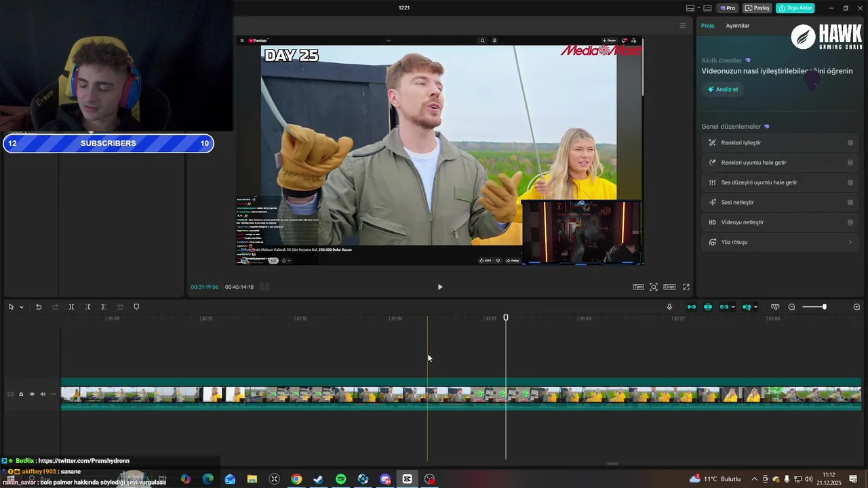Toggle the preview axis button
The height and width of the screenshot is (488, 868).
click(747, 307)
